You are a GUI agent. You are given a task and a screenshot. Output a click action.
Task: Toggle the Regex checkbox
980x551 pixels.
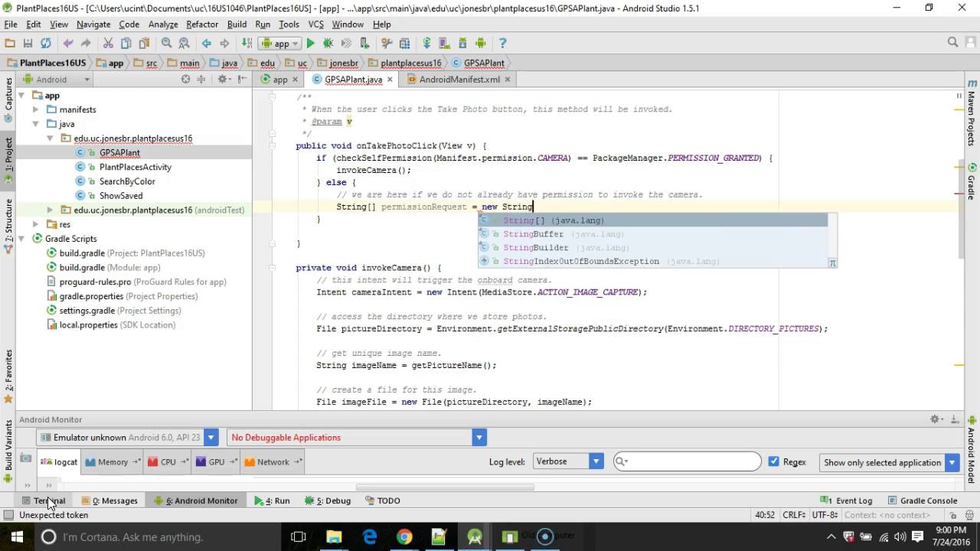click(773, 461)
